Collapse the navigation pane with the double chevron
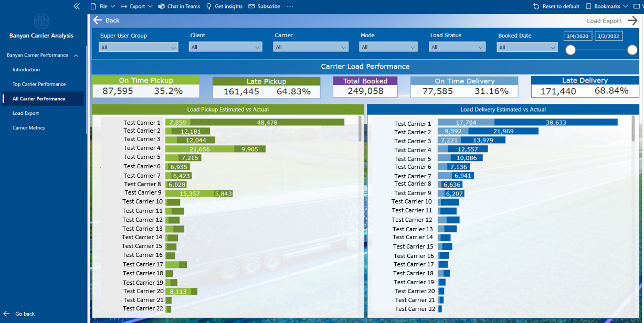The image size is (644, 323). [x=77, y=6]
